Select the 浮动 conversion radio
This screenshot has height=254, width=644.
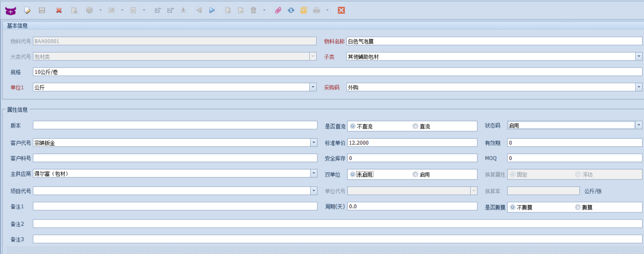[x=578, y=174]
